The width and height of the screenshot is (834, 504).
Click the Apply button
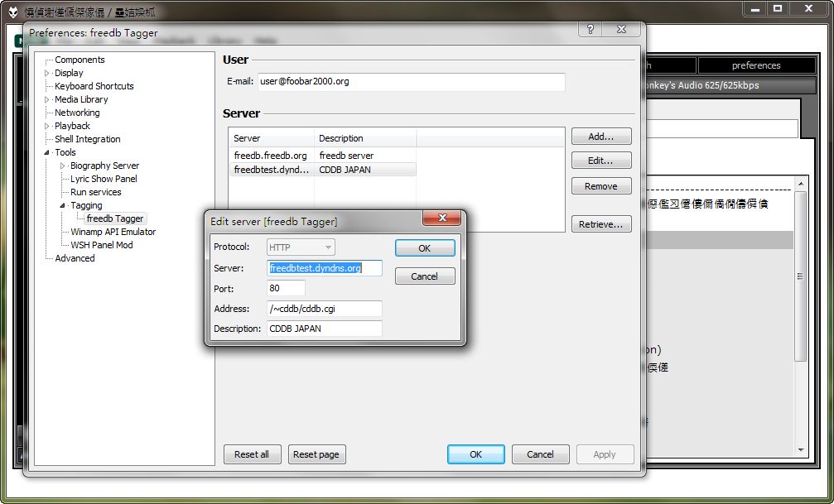pos(605,454)
